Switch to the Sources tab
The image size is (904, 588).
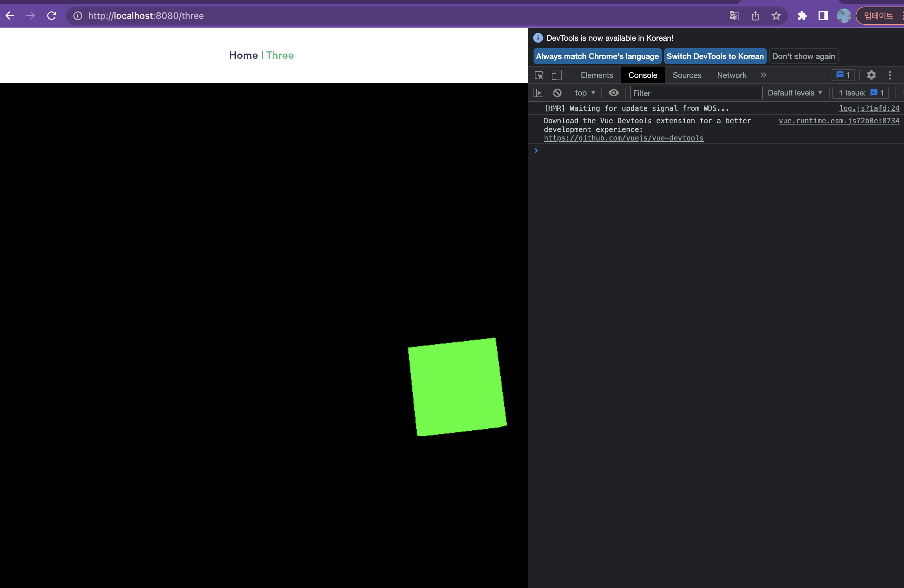pos(687,75)
